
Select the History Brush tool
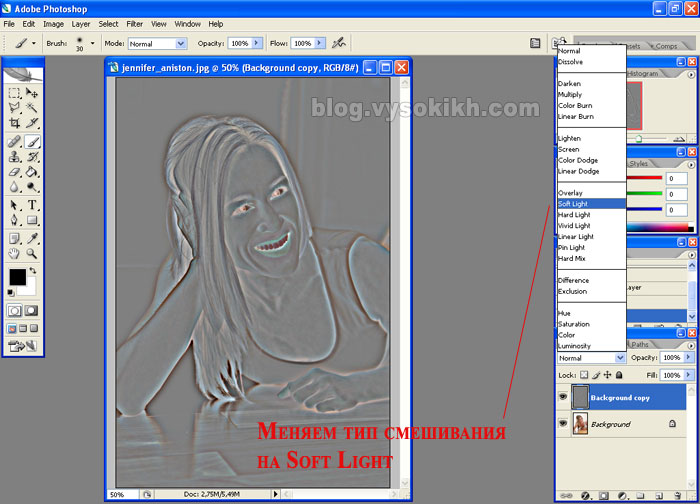32,157
